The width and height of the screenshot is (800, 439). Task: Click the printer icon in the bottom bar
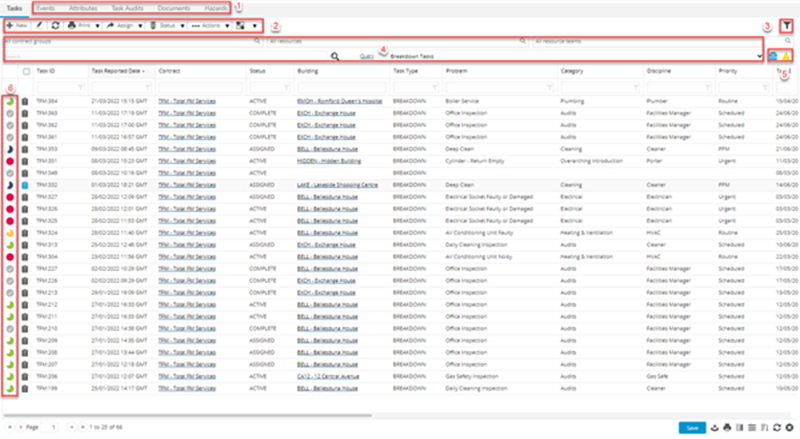(727, 427)
